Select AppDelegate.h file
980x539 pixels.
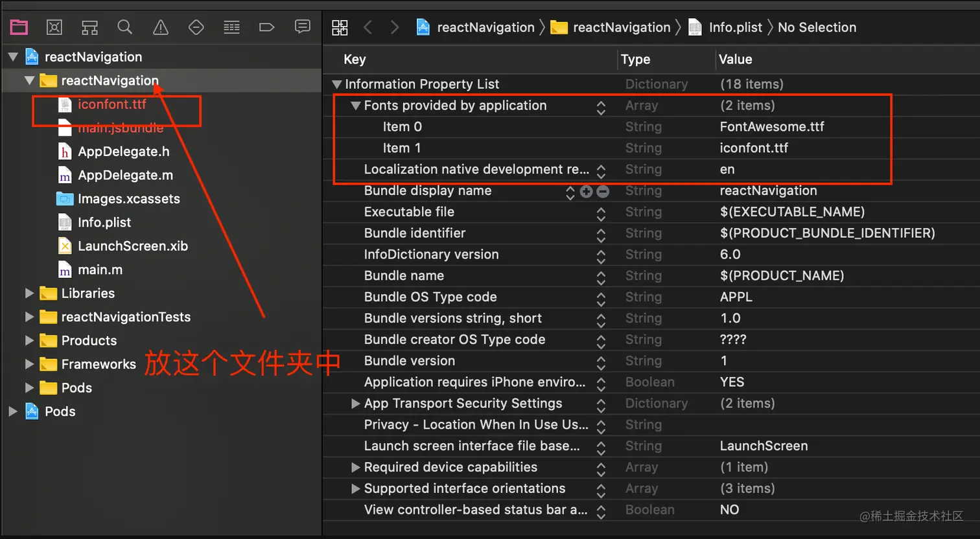pos(123,152)
